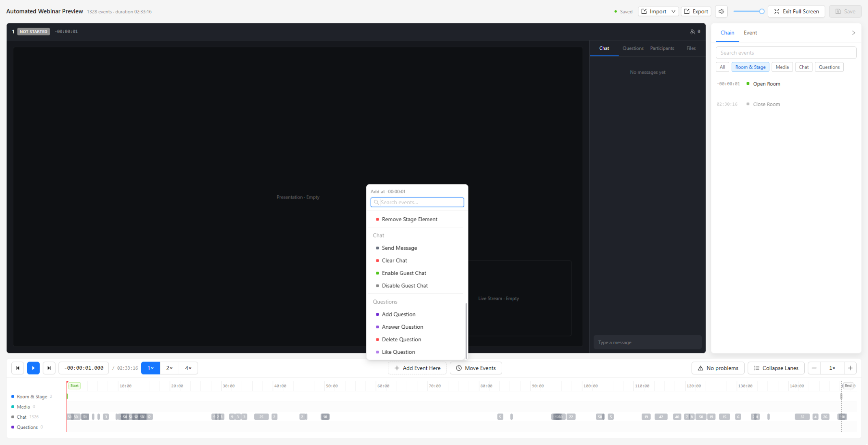This screenshot has height=445, width=868.
Task: Click the End marker on timeline
Action: click(x=848, y=386)
